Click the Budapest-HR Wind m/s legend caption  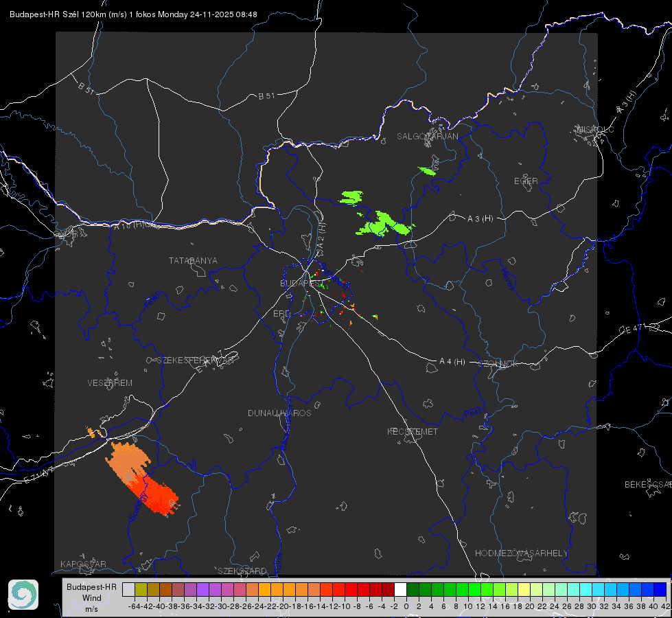coord(92,598)
